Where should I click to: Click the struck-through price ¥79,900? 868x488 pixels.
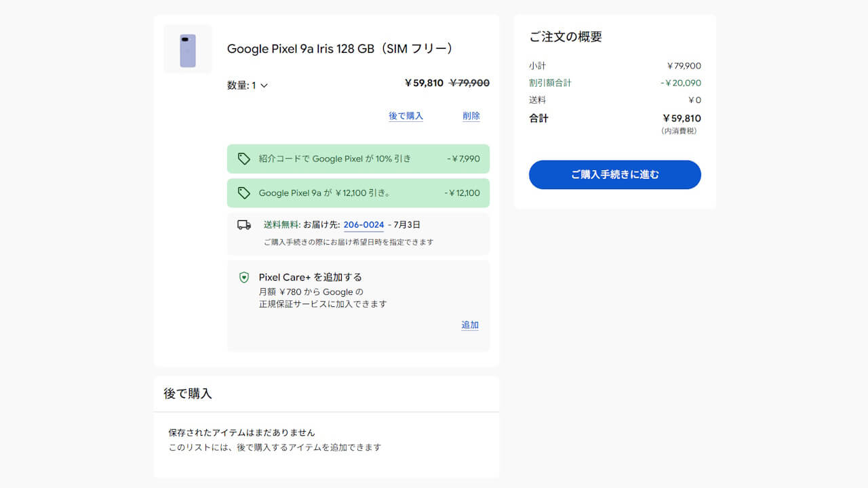click(x=469, y=83)
